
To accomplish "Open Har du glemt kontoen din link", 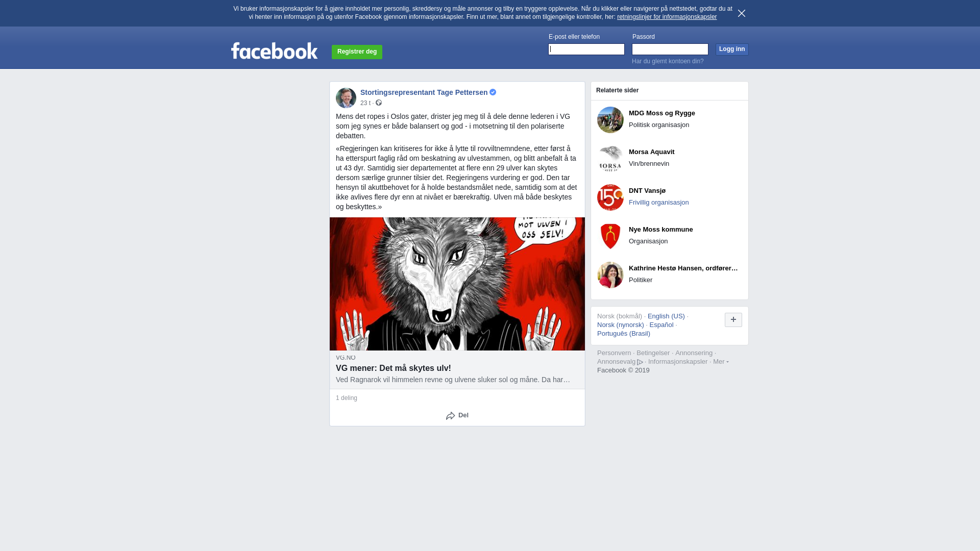I will (668, 61).
